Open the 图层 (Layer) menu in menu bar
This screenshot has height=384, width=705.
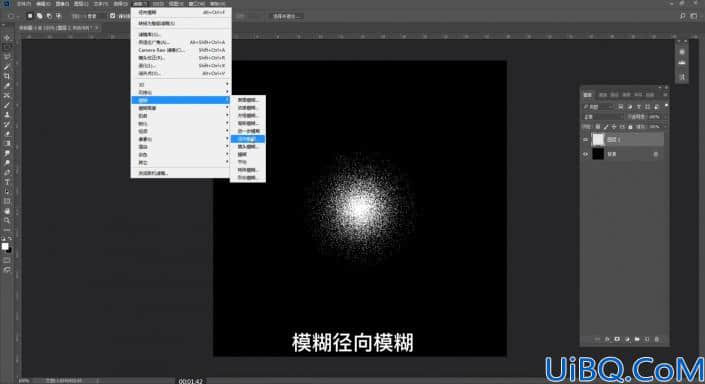pos(81,4)
